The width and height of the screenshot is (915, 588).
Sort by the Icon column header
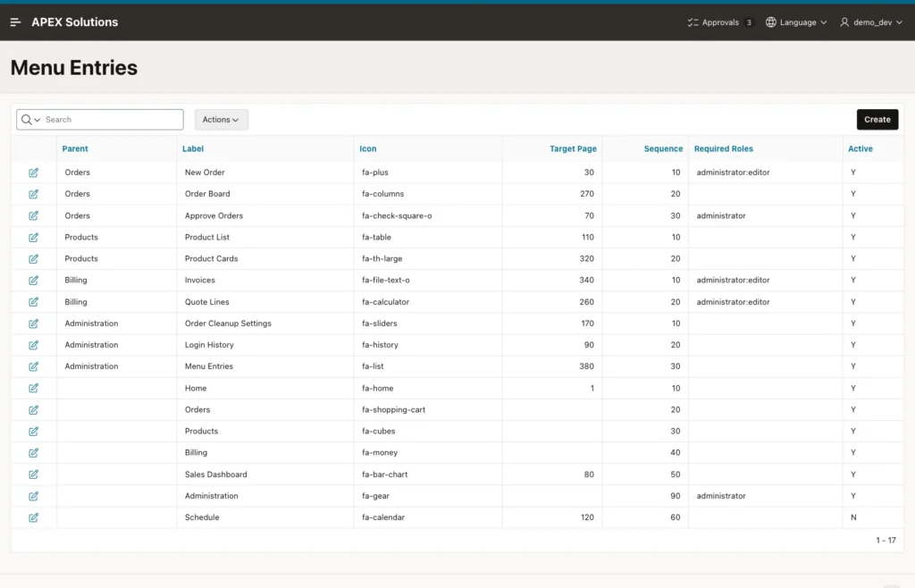[367, 148]
